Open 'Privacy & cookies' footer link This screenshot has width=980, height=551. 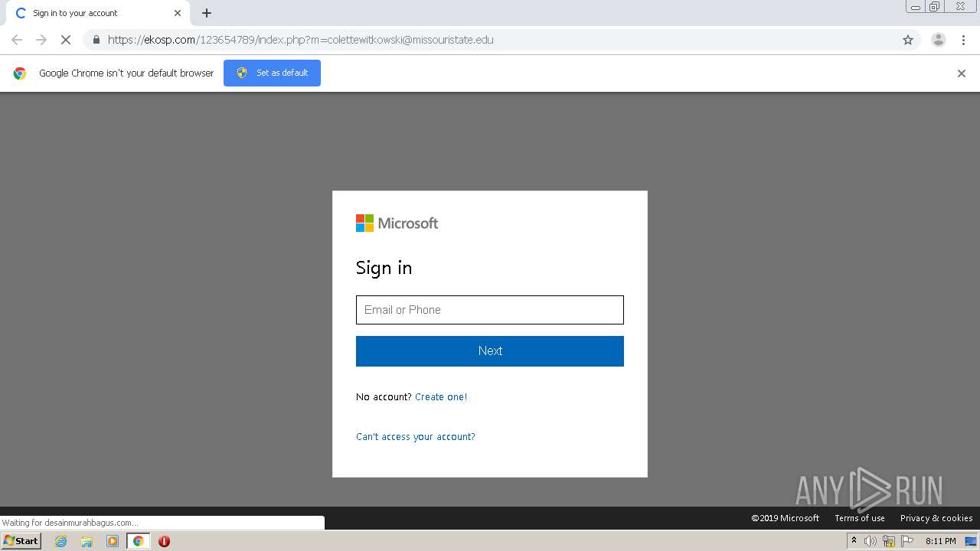(x=936, y=518)
